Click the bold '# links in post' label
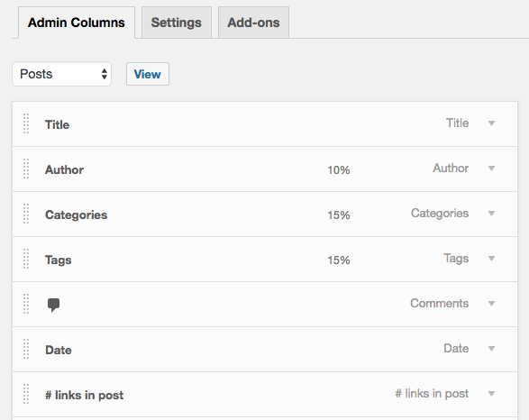 (x=85, y=395)
